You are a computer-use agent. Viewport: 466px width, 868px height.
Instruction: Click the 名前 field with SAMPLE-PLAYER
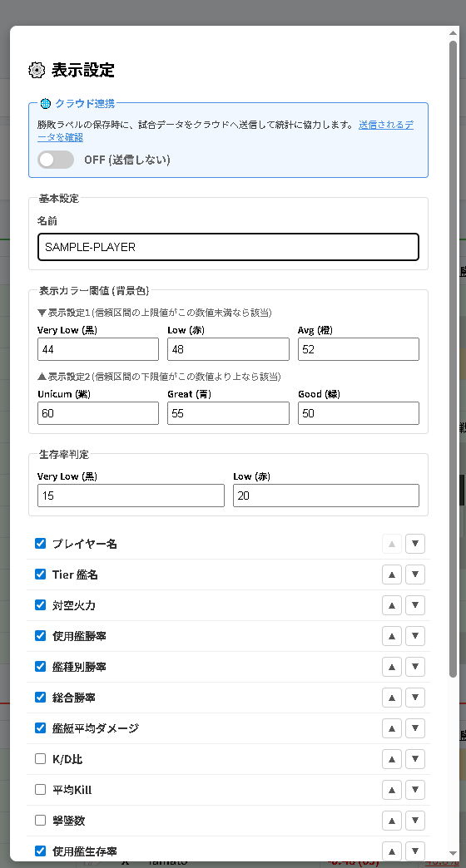[x=228, y=247]
